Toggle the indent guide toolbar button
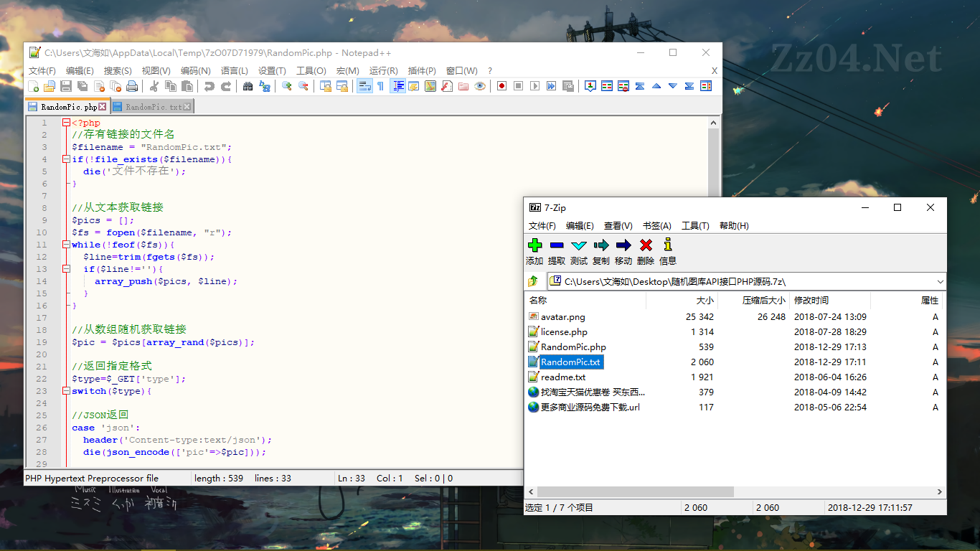This screenshot has width=980, height=551. click(x=397, y=86)
